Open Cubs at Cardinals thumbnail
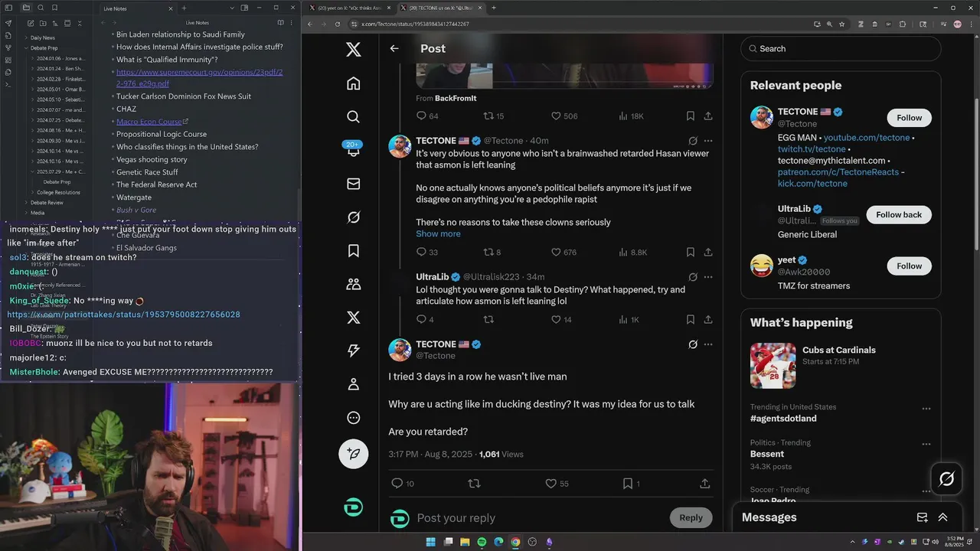The image size is (980, 551). point(773,365)
